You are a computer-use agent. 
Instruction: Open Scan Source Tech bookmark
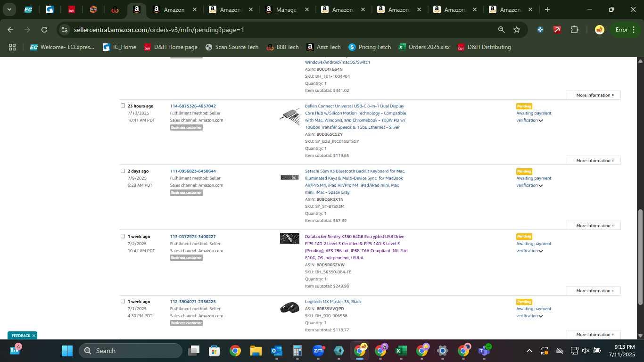click(232, 47)
